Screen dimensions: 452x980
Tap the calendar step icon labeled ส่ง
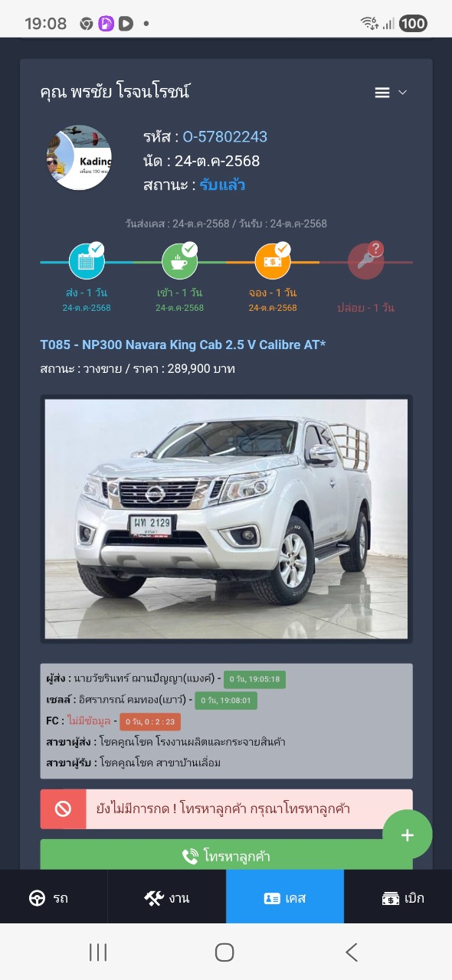[87, 262]
